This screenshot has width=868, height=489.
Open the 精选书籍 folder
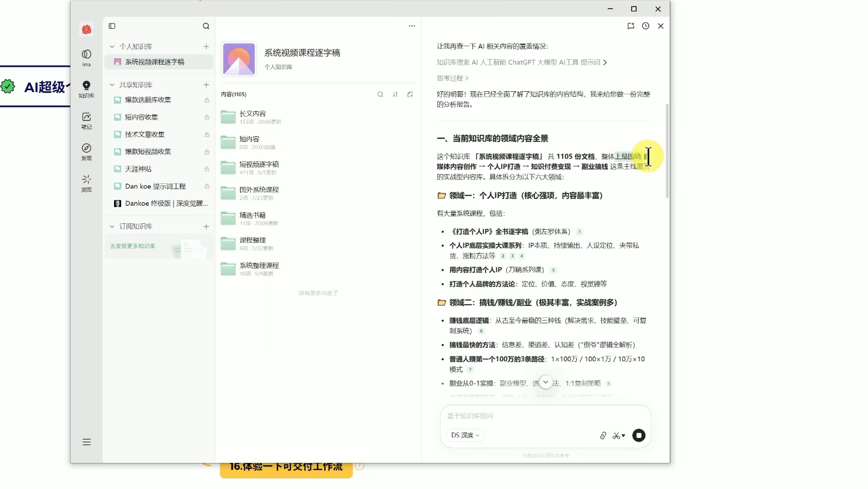(318, 218)
